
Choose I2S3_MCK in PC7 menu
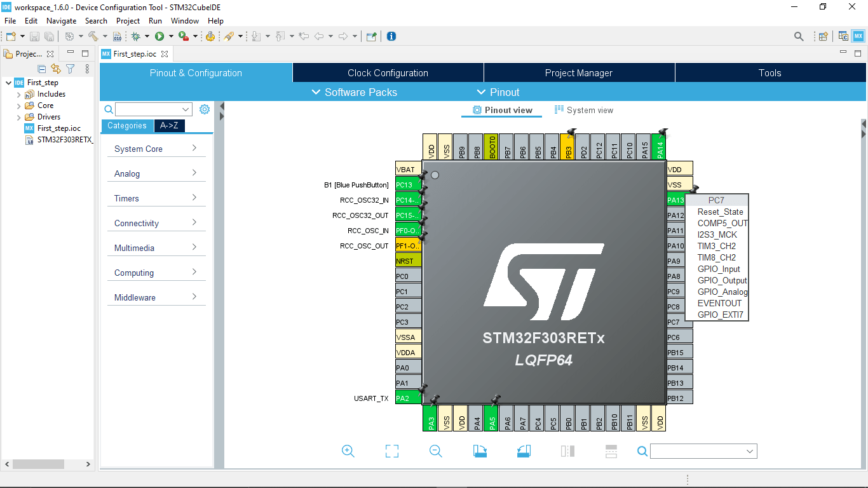coord(717,234)
